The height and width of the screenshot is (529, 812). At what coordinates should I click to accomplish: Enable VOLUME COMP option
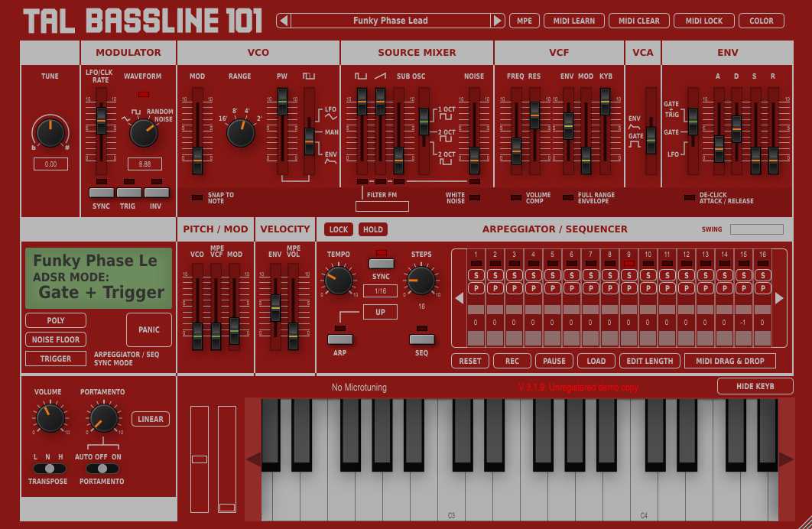[516, 198]
